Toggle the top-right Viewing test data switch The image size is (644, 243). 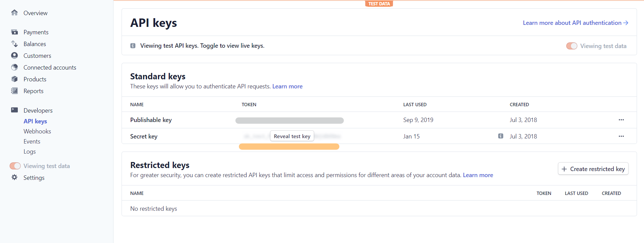[x=571, y=46]
